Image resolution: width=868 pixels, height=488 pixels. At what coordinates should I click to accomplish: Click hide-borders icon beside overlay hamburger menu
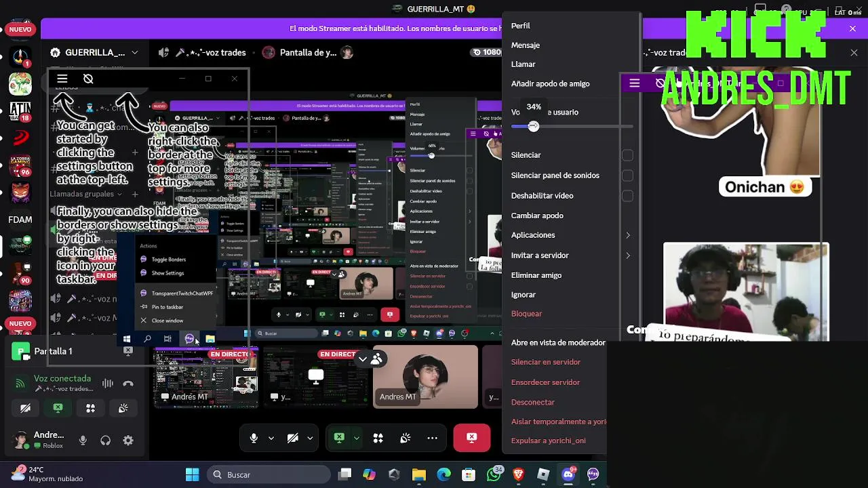point(88,79)
